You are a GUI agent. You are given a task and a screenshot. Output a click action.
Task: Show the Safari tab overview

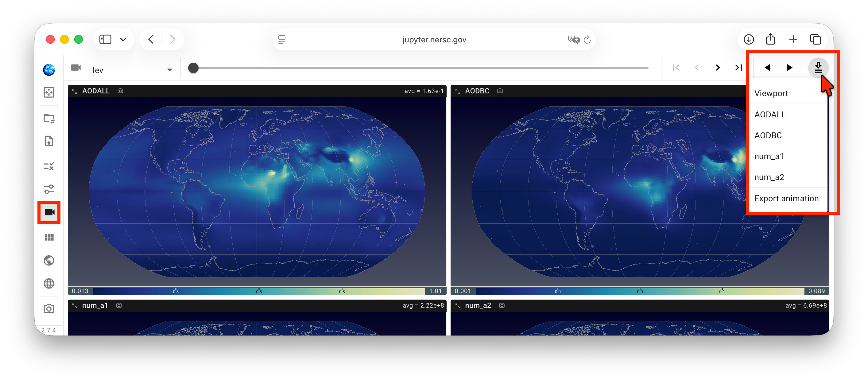click(x=816, y=39)
